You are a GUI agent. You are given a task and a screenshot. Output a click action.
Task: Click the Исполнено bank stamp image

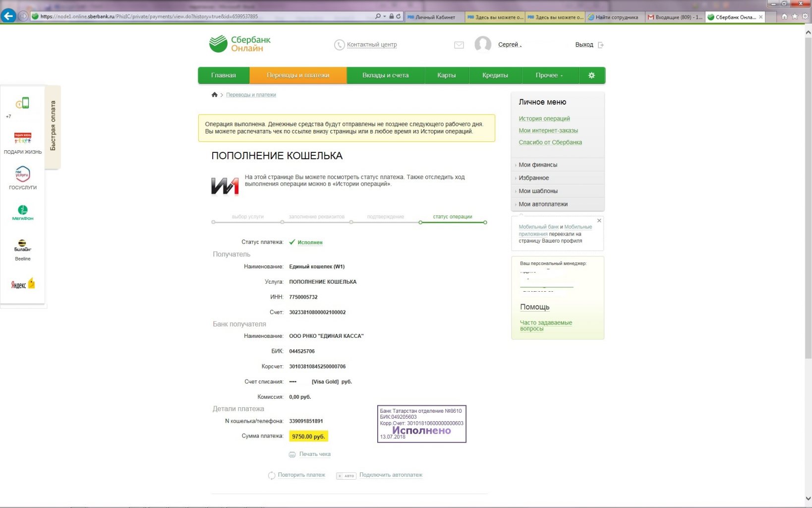(422, 424)
